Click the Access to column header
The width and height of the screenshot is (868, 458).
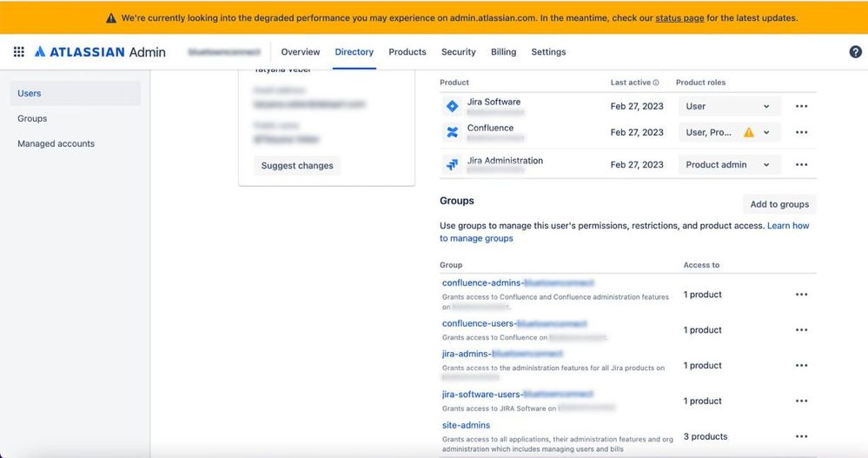pyautogui.click(x=701, y=265)
